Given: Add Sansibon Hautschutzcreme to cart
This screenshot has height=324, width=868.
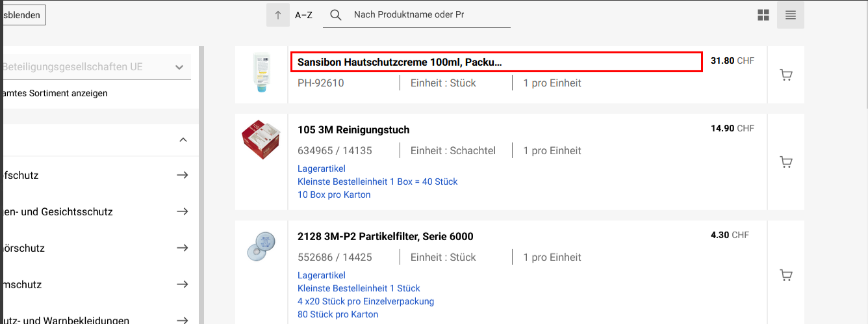Looking at the screenshot, I should click(786, 75).
